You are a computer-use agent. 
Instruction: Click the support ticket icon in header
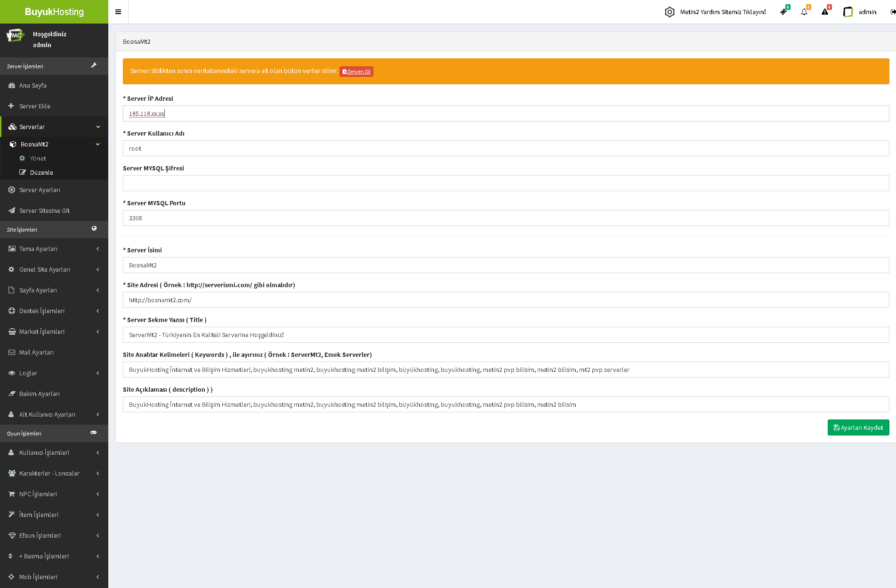[x=783, y=12]
